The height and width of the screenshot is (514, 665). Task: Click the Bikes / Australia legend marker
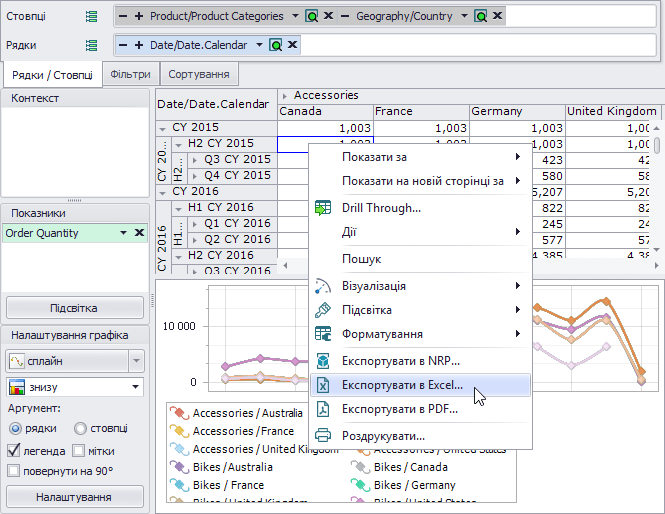179,467
